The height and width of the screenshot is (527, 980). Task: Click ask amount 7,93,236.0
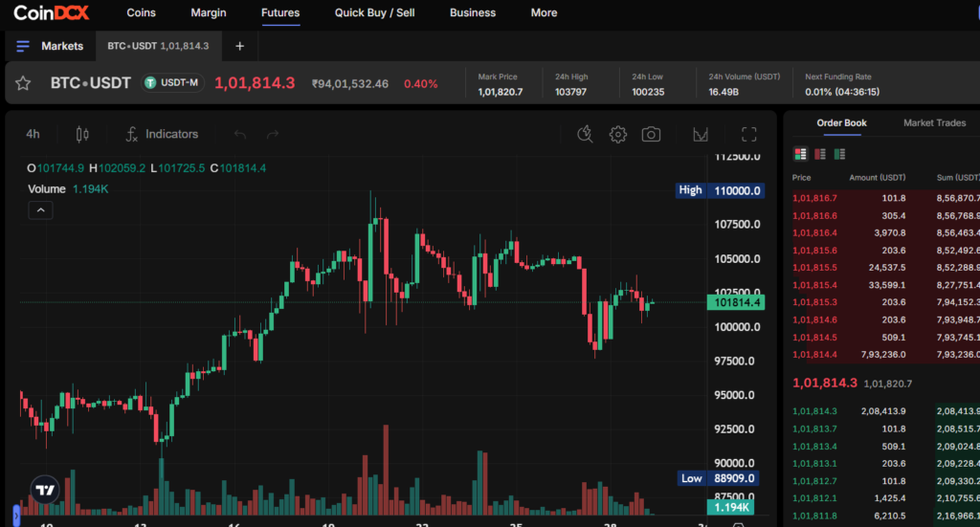883,354
